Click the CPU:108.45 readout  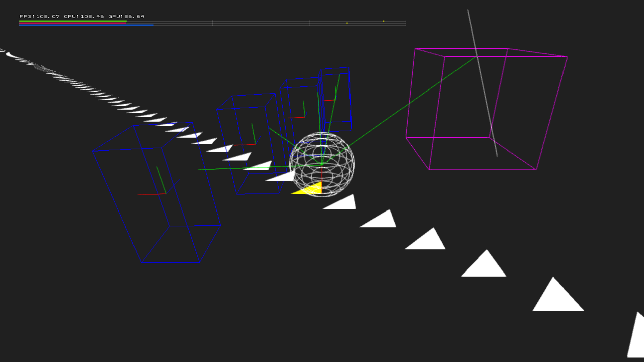point(84,16)
